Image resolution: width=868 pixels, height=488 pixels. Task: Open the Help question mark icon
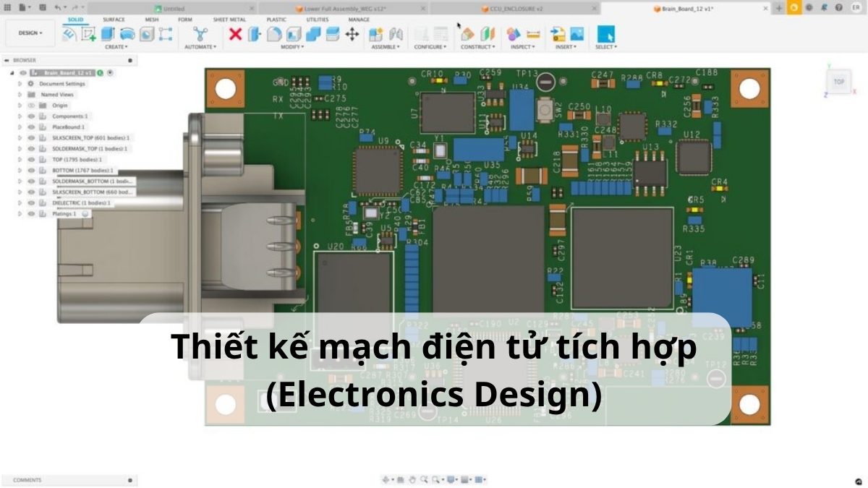839,7
